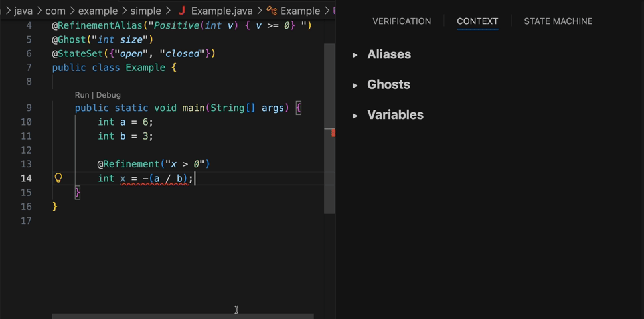This screenshot has height=319, width=644.
Task: Click line number 12 in the gutter
Action: click(x=26, y=150)
